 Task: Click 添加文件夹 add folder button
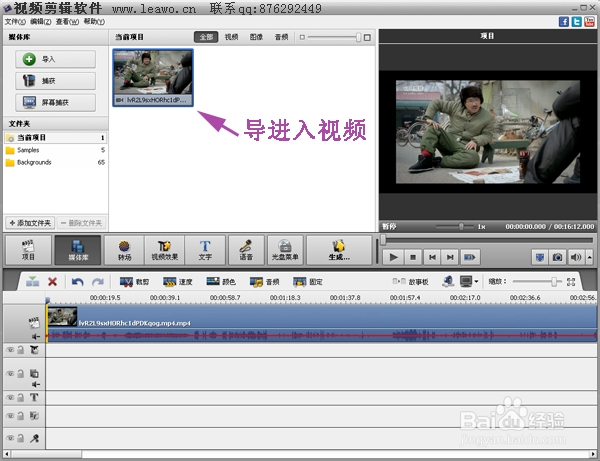[30, 223]
